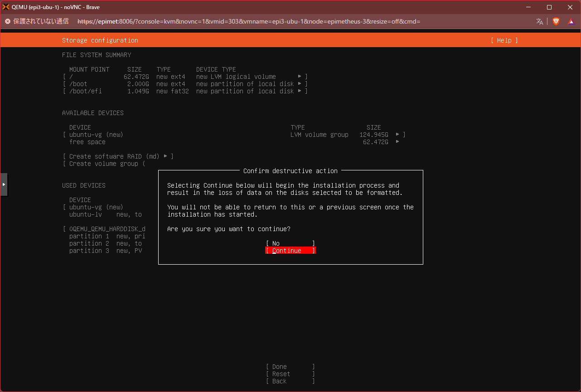Click the AVAILABLE DEVICES heading
581x392 pixels.
pyautogui.click(x=93, y=113)
